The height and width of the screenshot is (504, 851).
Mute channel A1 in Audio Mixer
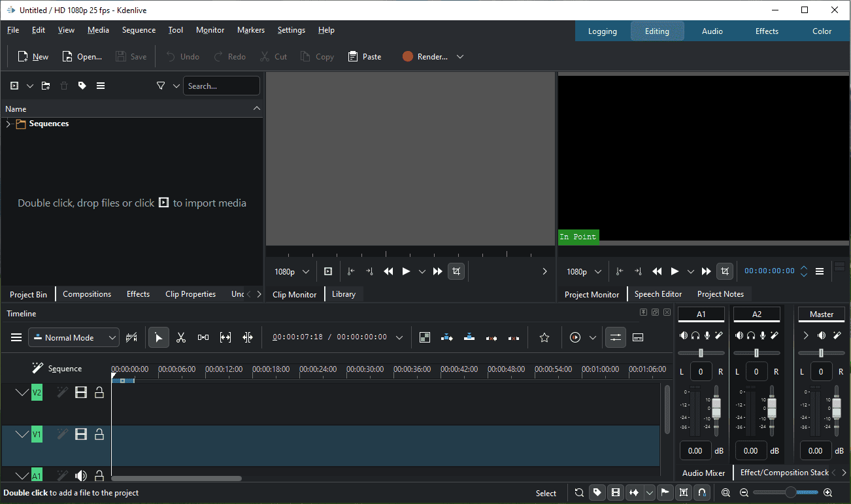tap(684, 335)
